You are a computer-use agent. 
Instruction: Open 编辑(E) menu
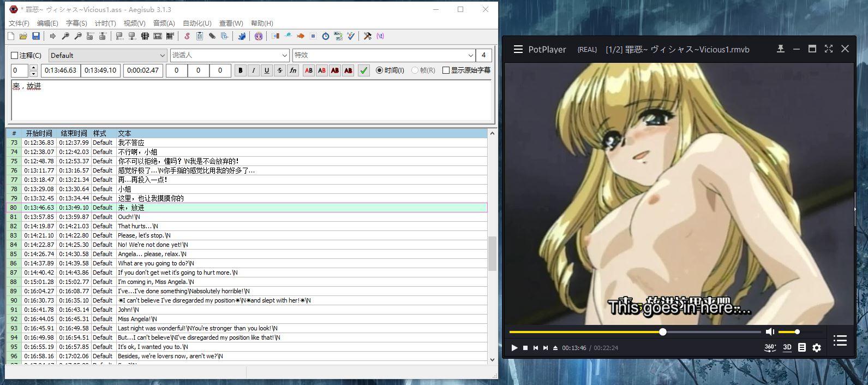point(47,23)
